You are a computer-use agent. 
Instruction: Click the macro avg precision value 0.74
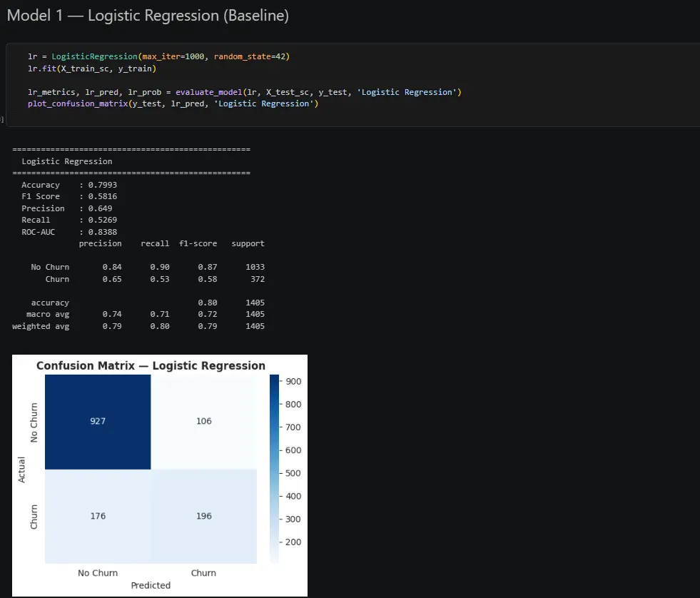point(112,315)
